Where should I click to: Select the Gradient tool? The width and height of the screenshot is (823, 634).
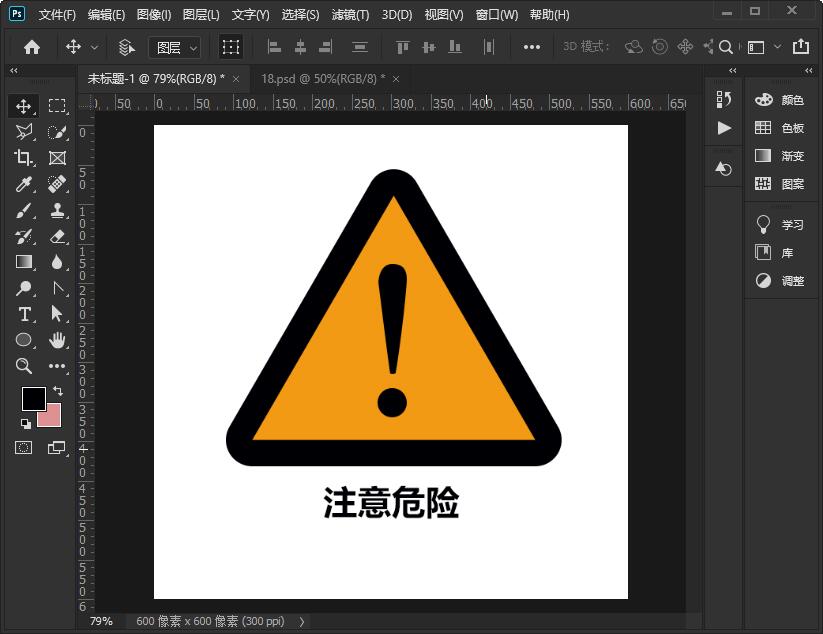(x=23, y=262)
